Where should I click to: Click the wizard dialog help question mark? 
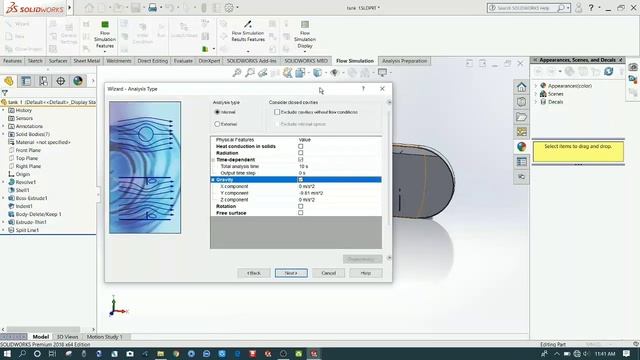363,89
